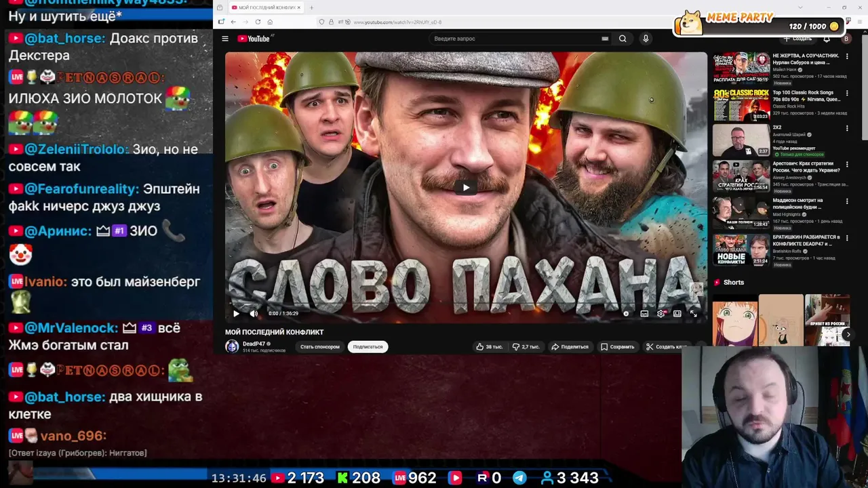Click the '0:00 / 1:36:29' time display

tap(283, 313)
